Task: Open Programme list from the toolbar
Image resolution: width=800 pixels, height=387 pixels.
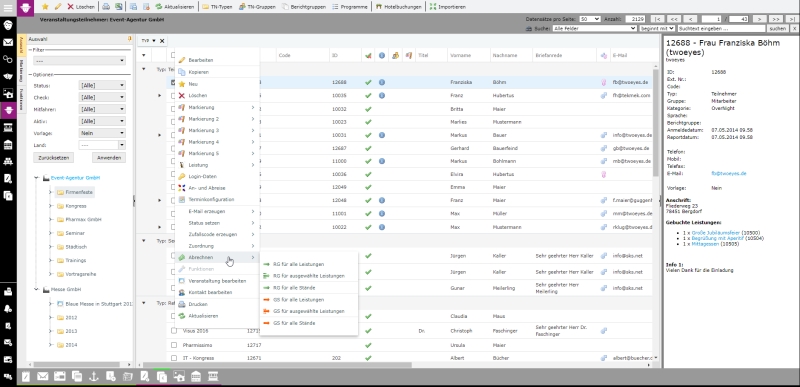Action: [x=349, y=7]
